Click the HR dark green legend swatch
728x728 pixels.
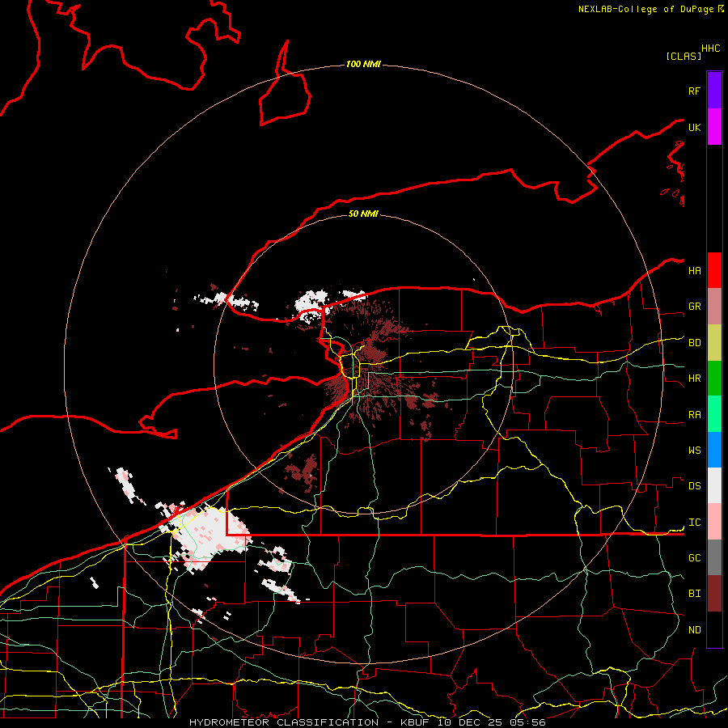[714, 379]
